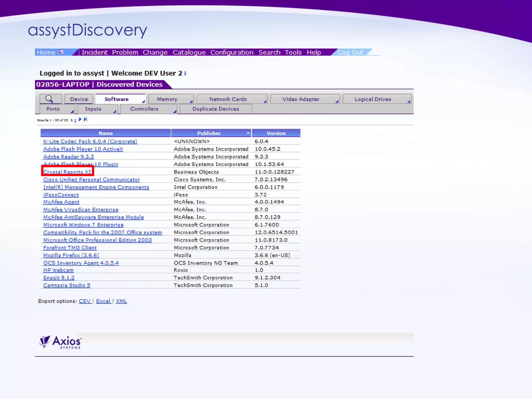Viewport: 532px width, 399px height.
Task: Open Crystal Reports XI software entry
Action: [x=67, y=172]
